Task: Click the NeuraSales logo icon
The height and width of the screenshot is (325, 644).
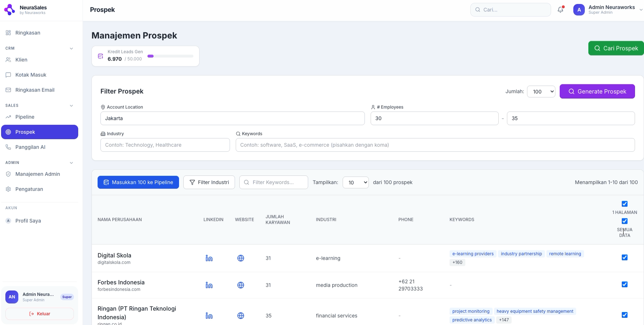Action: (9, 10)
